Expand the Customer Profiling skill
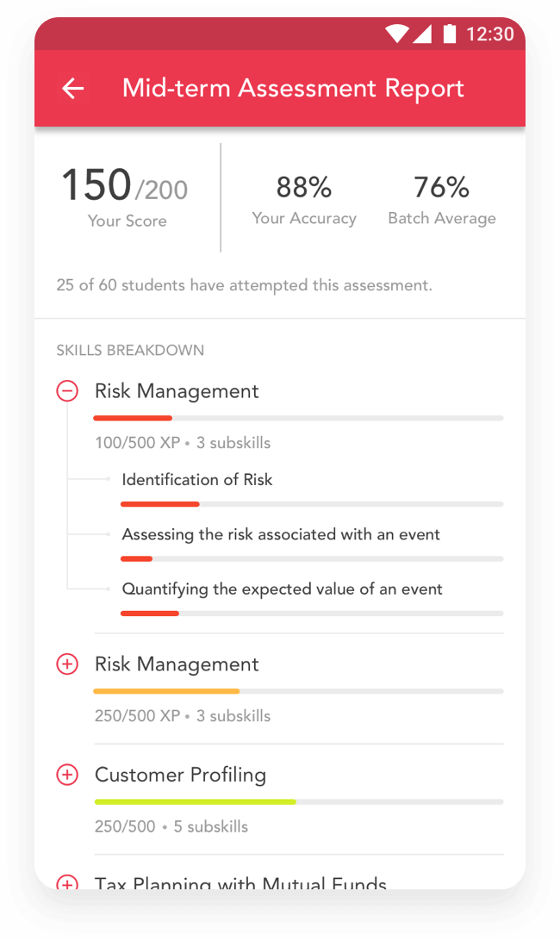Image resolution: width=560 pixels, height=941 pixels. pyautogui.click(x=67, y=775)
